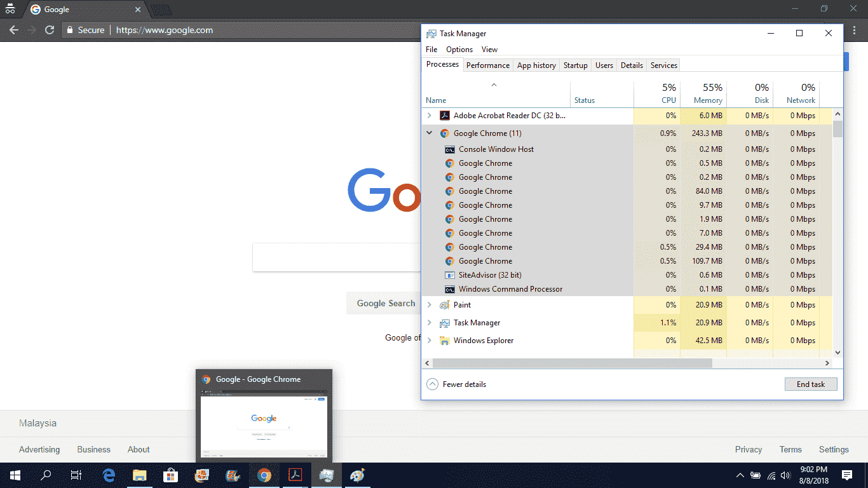The image size is (868, 488).
Task: Open the Action Center notifications icon
Action: click(847, 475)
